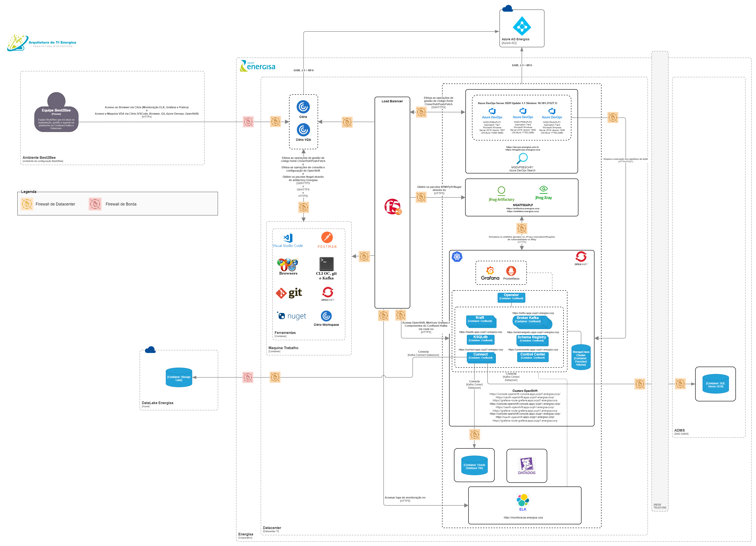
Task: Click the SAML 2.0 + MFA label above Citrix
Action: (x=303, y=70)
